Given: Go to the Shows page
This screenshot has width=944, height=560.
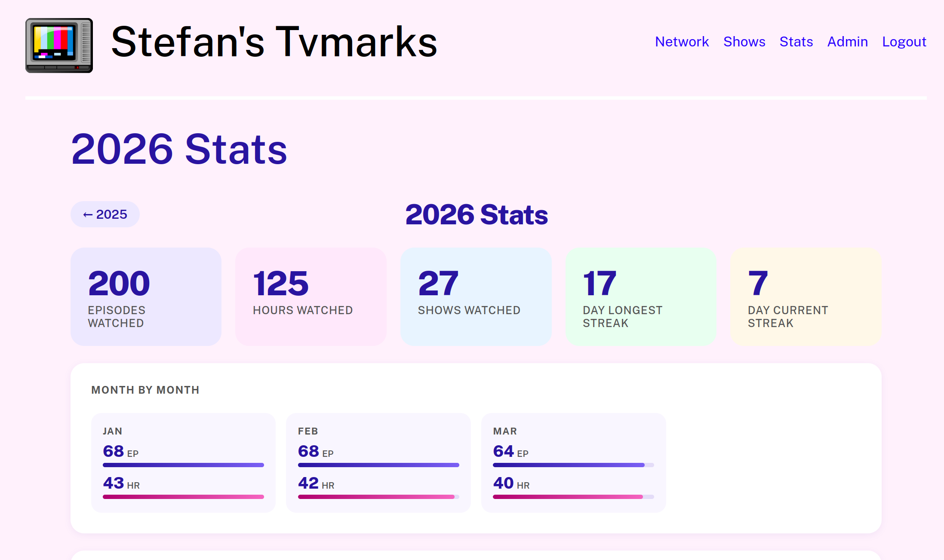Looking at the screenshot, I should [x=744, y=42].
